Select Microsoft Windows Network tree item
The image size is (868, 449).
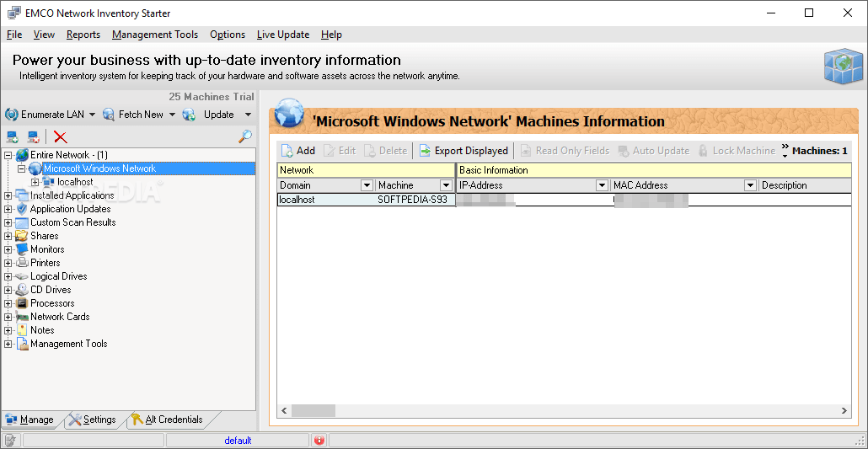coord(99,168)
